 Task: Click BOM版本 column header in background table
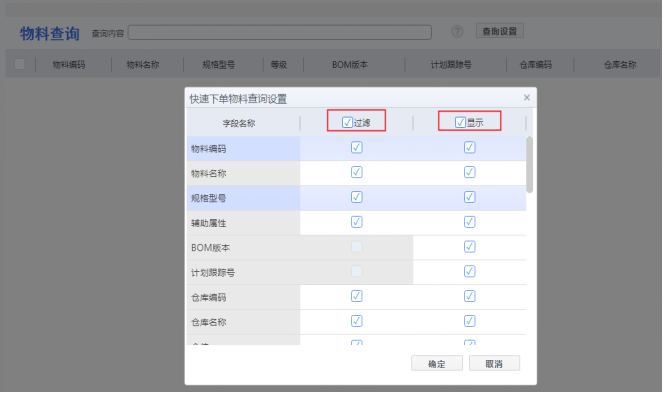coord(350,65)
